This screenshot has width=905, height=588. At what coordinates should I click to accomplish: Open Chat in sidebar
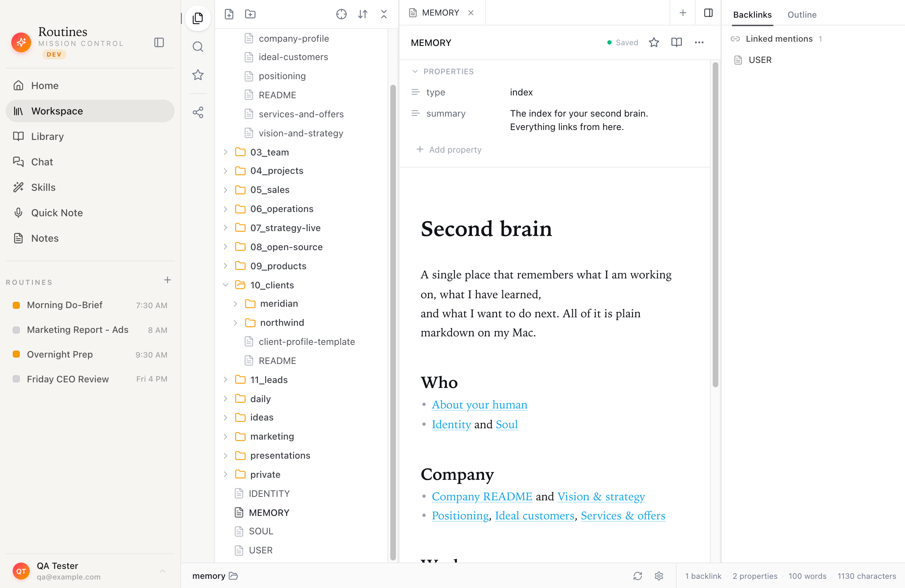[90, 162]
